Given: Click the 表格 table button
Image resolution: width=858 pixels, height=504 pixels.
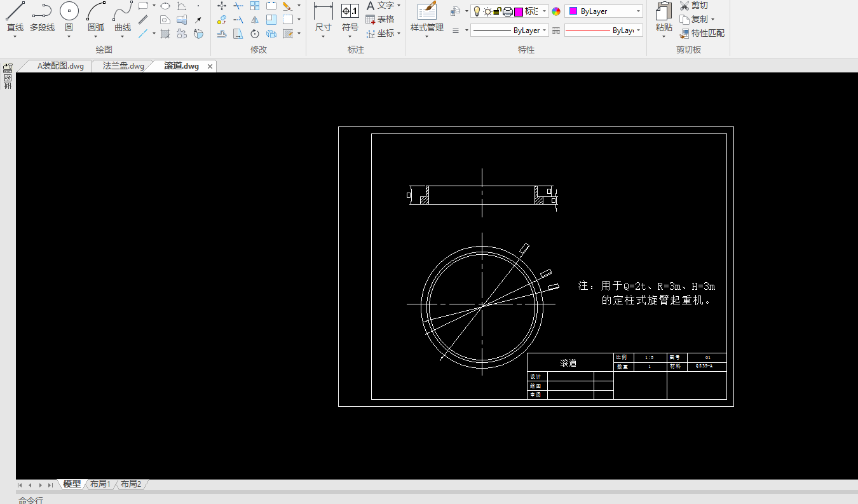Looking at the screenshot, I should click(x=379, y=19).
